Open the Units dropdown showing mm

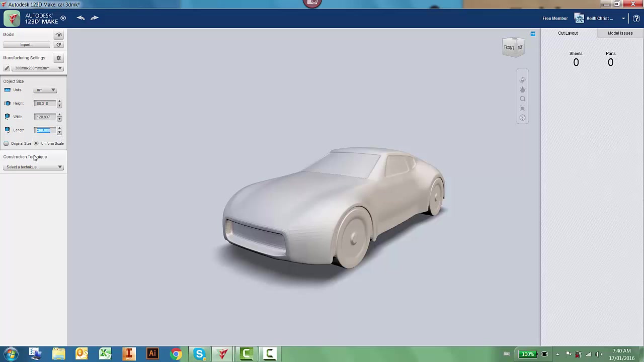pyautogui.click(x=45, y=89)
